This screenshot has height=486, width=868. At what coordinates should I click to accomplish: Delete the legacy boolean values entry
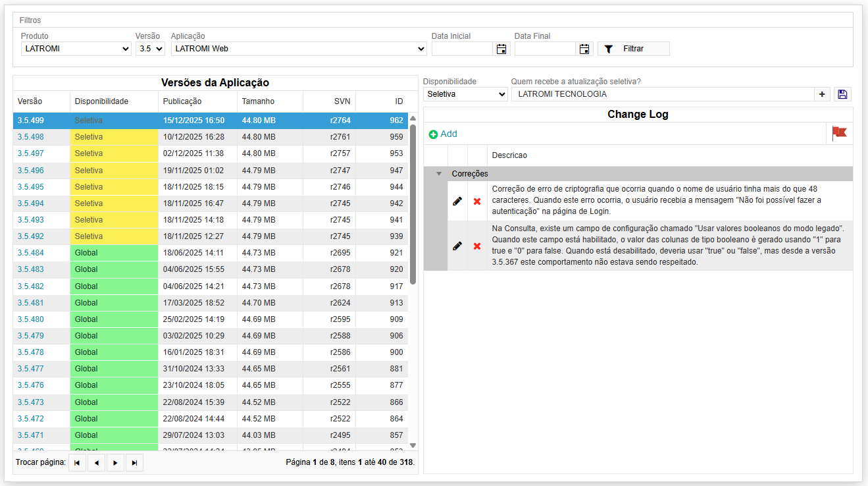[477, 246]
